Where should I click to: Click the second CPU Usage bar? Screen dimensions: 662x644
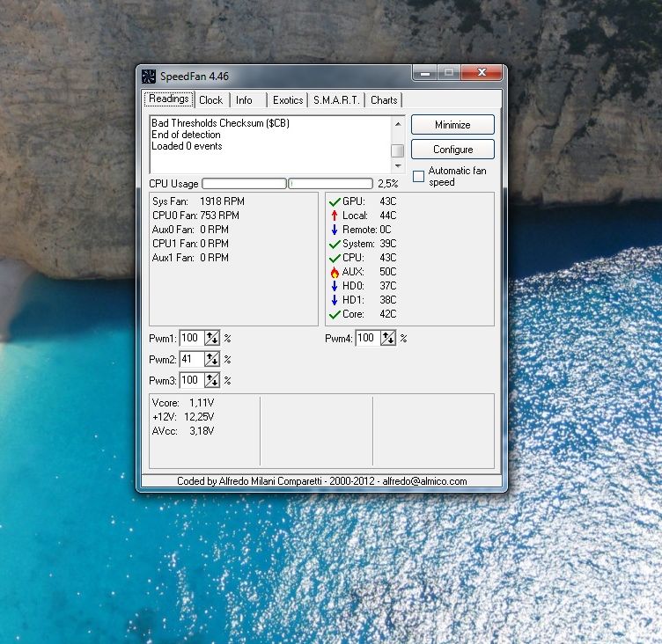pyautogui.click(x=331, y=184)
